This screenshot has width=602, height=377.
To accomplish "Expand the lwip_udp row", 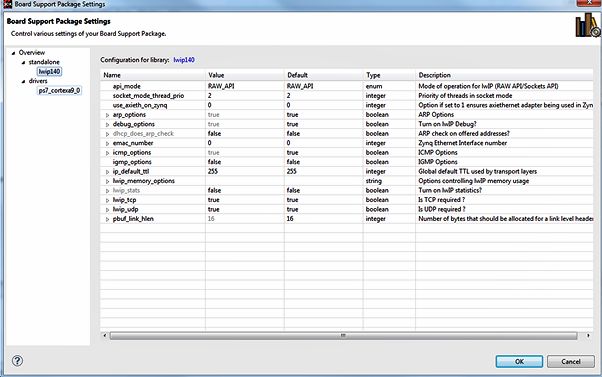I will click(x=108, y=210).
